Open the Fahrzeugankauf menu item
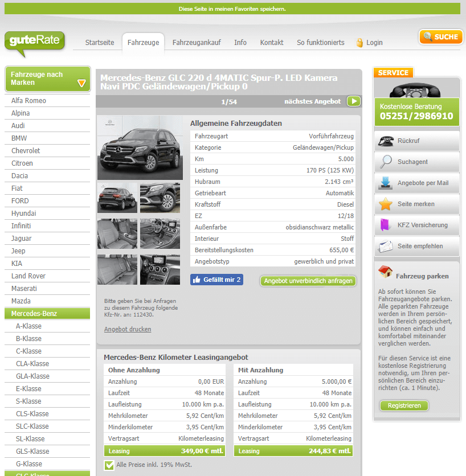Screen dimensions: 466x476 (197, 43)
